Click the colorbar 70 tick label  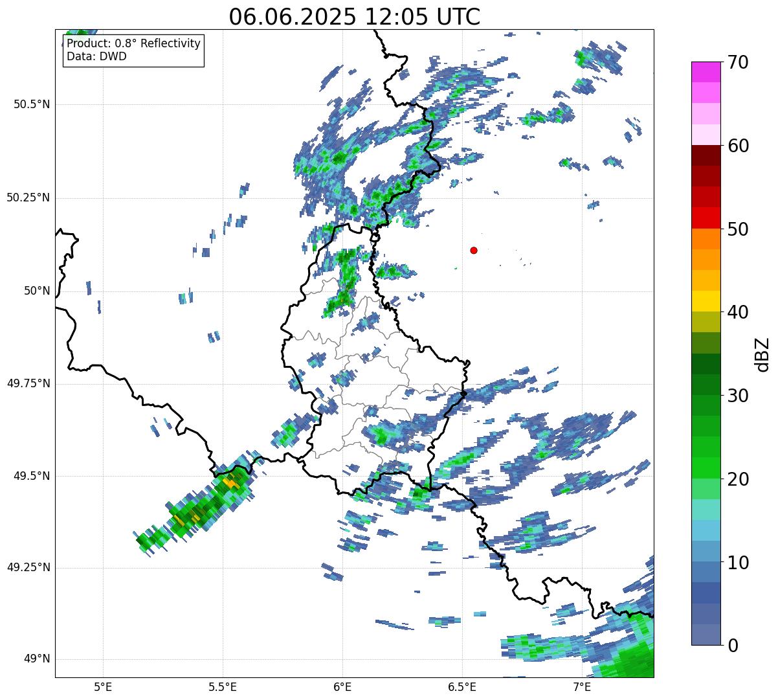(x=738, y=62)
